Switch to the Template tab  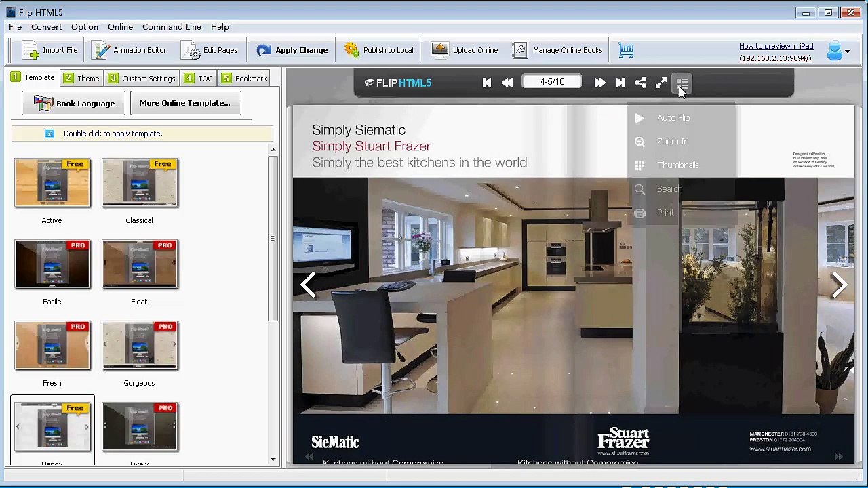pos(33,77)
